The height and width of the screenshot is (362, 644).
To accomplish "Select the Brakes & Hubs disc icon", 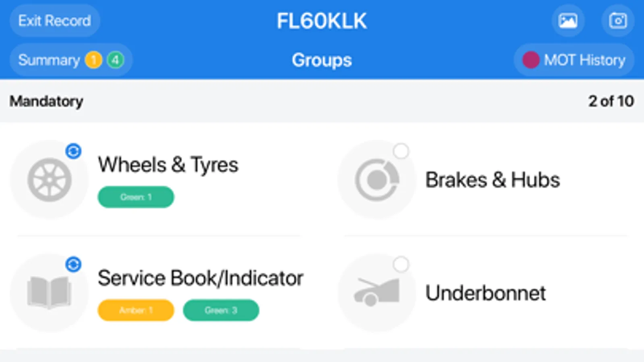I will pyautogui.click(x=377, y=180).
